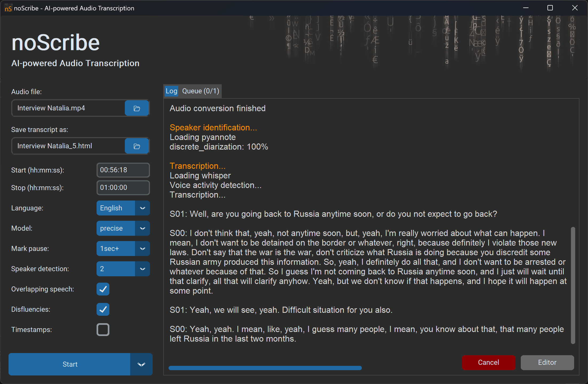Open the Language dropdown showing English
588x384 pixels.
click(142, 208)
